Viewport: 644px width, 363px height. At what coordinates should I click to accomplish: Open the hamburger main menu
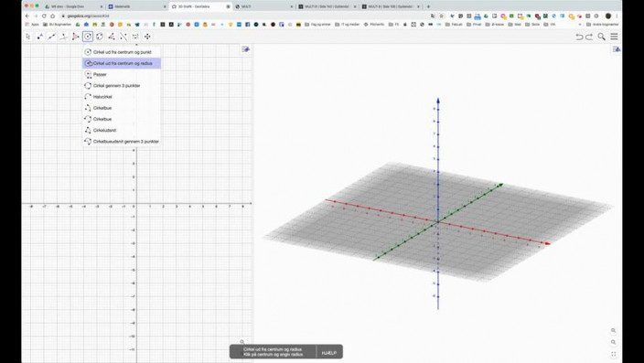pyautogui.click(x=614, y=37)
